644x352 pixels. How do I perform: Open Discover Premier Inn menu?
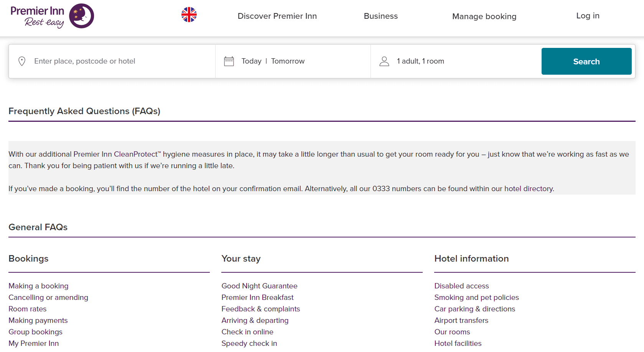click(277, 16)
